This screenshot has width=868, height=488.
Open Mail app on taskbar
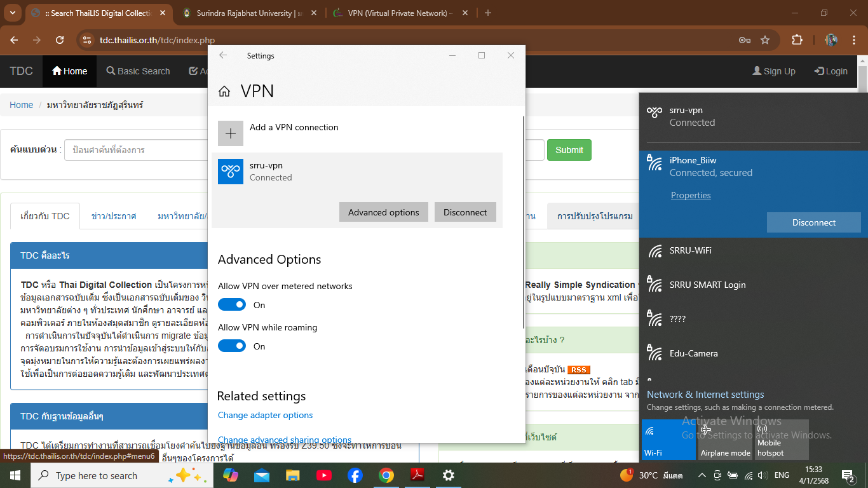[262, 475]
